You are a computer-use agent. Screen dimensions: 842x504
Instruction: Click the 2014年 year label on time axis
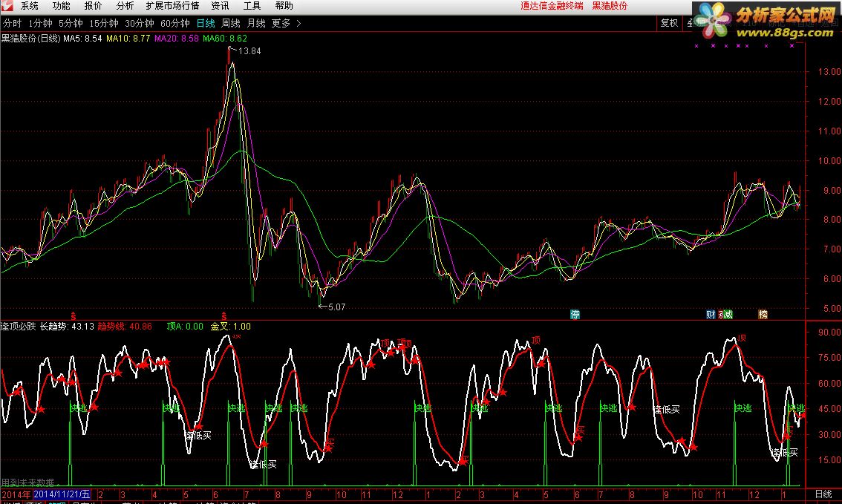point(16,494)
